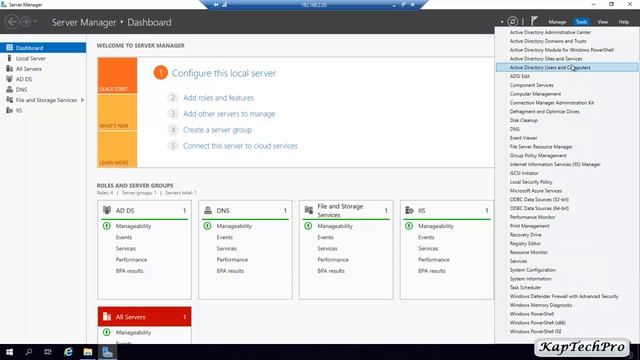
Task: Launch Computer Management from Tools
Action: [x=535, y=94]
